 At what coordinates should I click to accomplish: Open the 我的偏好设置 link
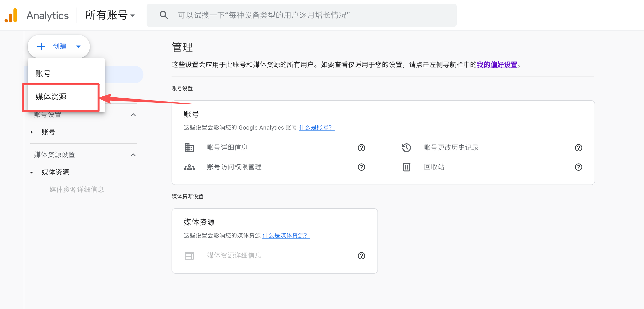click(x=497, y=65)
